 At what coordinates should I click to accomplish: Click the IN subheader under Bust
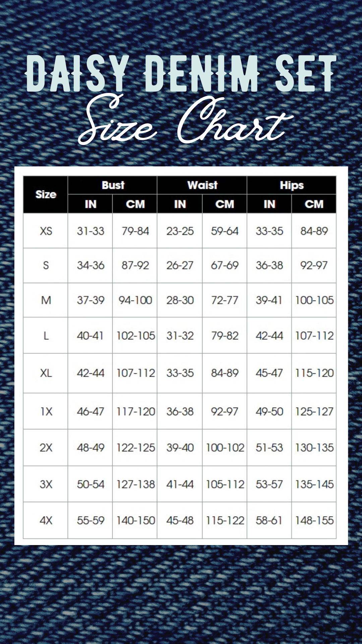[x=90, y=204]
